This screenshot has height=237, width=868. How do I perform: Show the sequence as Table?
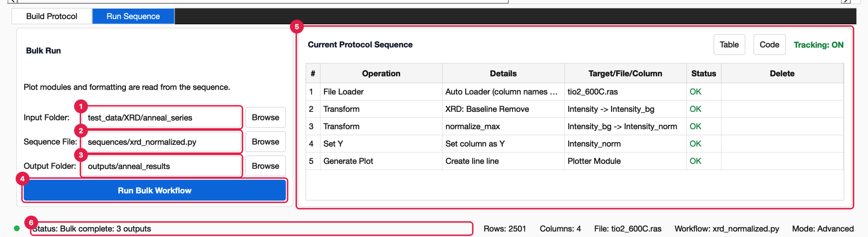tap(729, 45)
